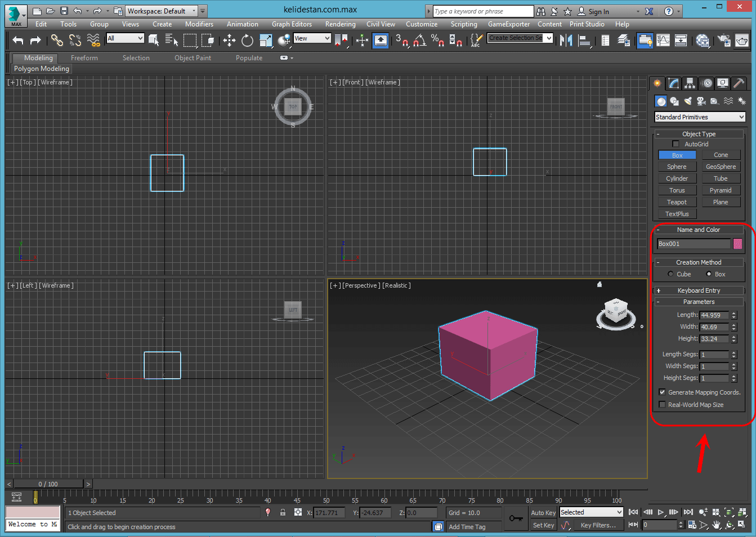The image size is (756, 537).
Task: Toggle 3D Snaps in toolbar
Action: click(401, 40)
